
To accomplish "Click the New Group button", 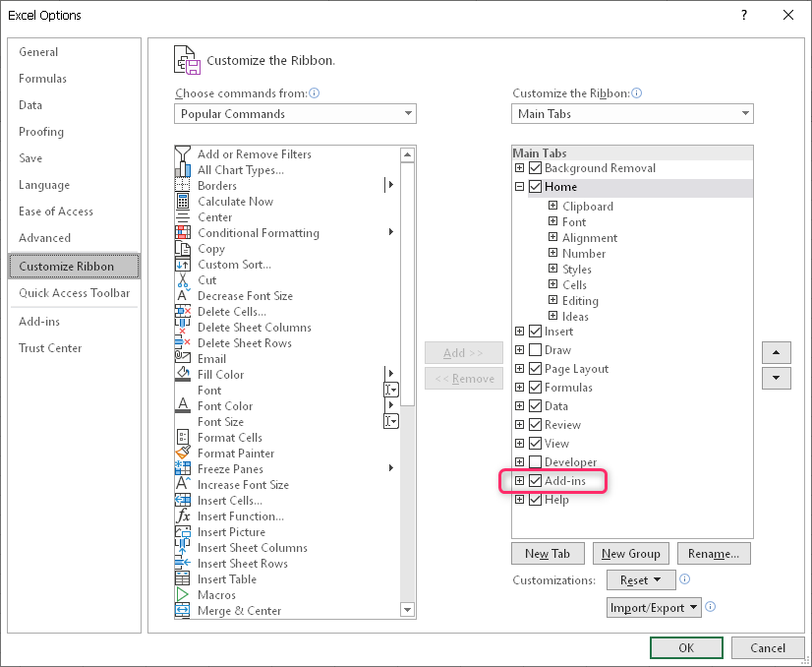I will 631,554.
